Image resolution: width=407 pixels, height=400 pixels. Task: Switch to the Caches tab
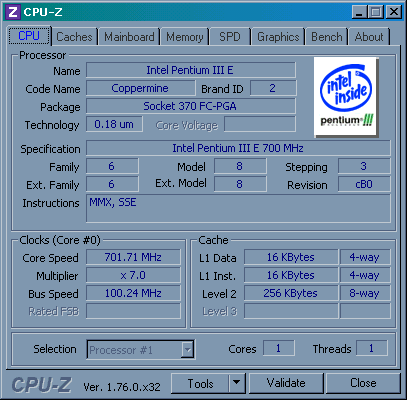tap(74, 37)
